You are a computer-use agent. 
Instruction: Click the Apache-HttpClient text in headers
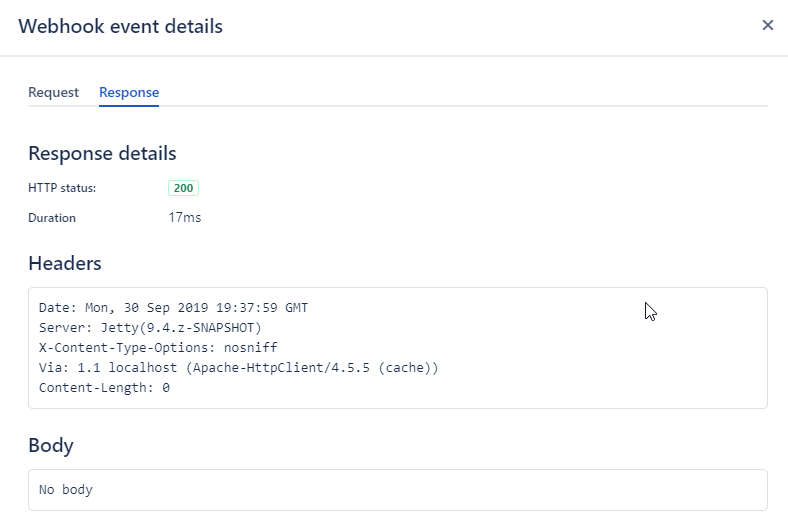click(270, 368)
